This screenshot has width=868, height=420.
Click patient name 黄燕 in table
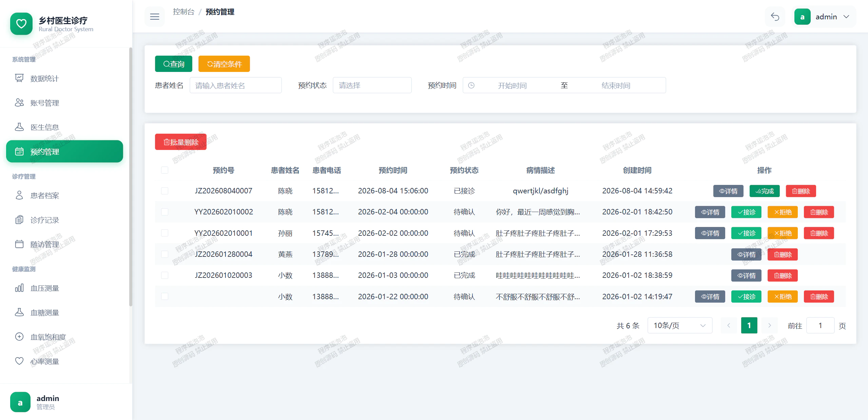tap(285, 254)
